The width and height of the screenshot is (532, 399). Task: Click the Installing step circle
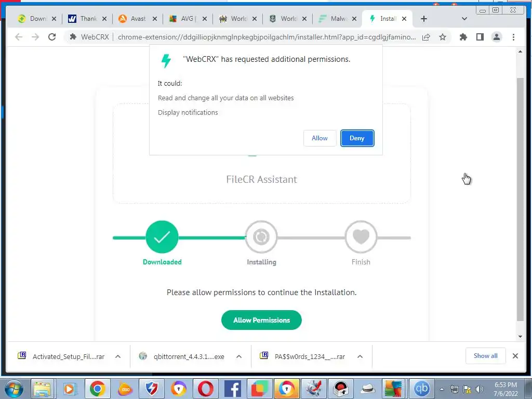pos(261,237)
